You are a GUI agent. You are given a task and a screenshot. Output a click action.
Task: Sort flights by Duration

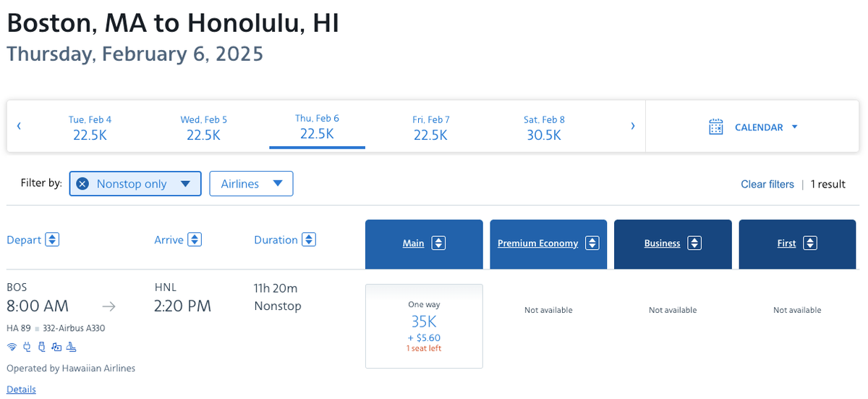click(x=309, y=240)
